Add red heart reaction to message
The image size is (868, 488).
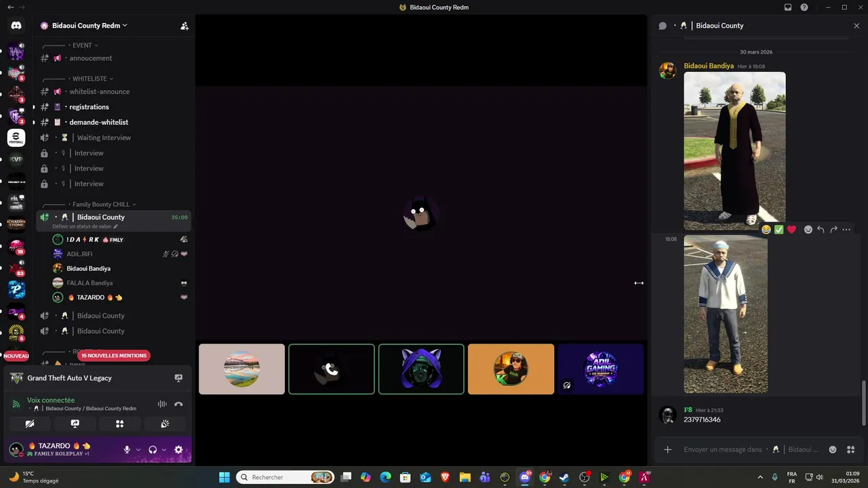(791, 230)
